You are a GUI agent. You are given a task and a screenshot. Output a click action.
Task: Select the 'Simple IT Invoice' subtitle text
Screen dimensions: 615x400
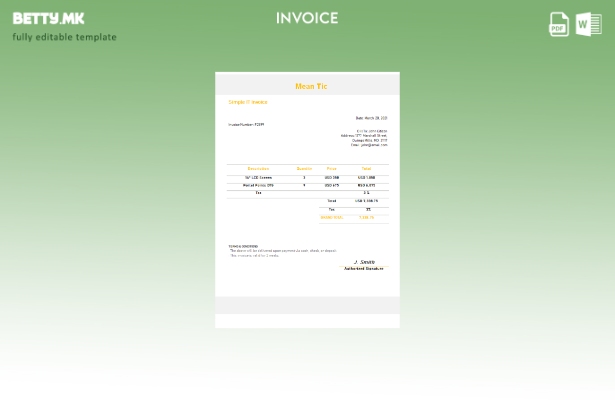pos(247,102)
